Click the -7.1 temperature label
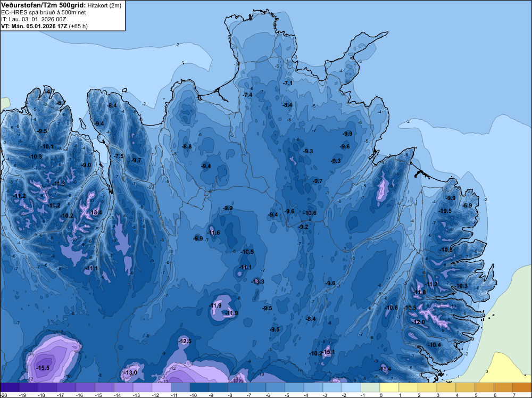 pos(287,83)
